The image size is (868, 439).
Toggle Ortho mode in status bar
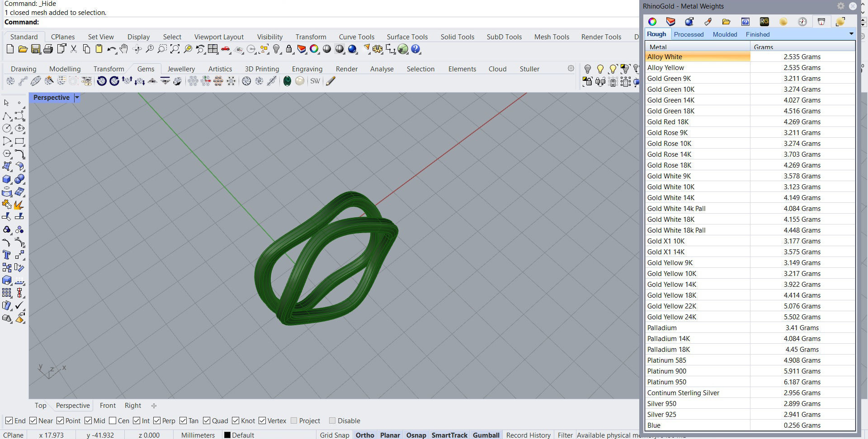tap(365, 435)
